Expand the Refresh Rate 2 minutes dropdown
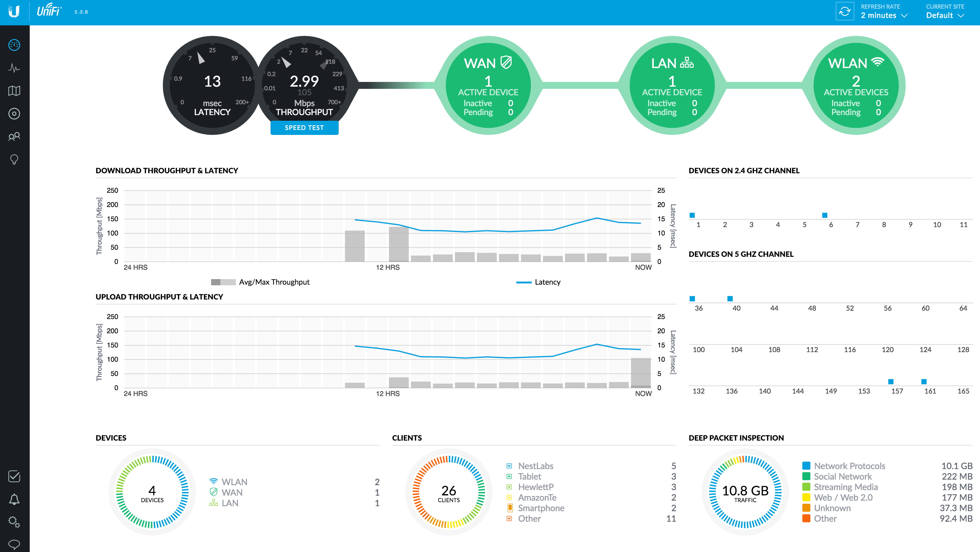This screenshot has width=980, height=552. tap(884, 15)
